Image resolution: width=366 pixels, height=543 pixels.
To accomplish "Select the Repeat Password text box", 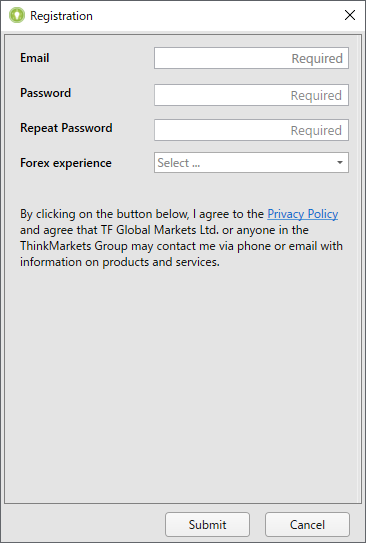I will point(251,130).
